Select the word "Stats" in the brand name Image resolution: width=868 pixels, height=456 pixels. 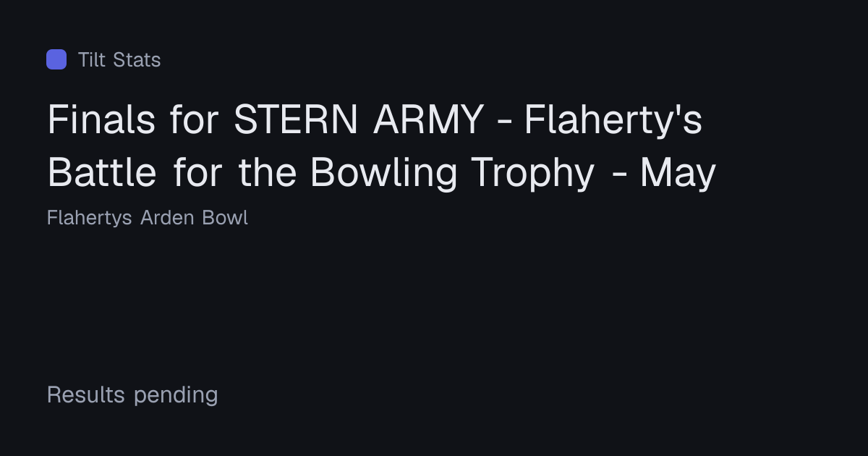(x=137, y=59)
